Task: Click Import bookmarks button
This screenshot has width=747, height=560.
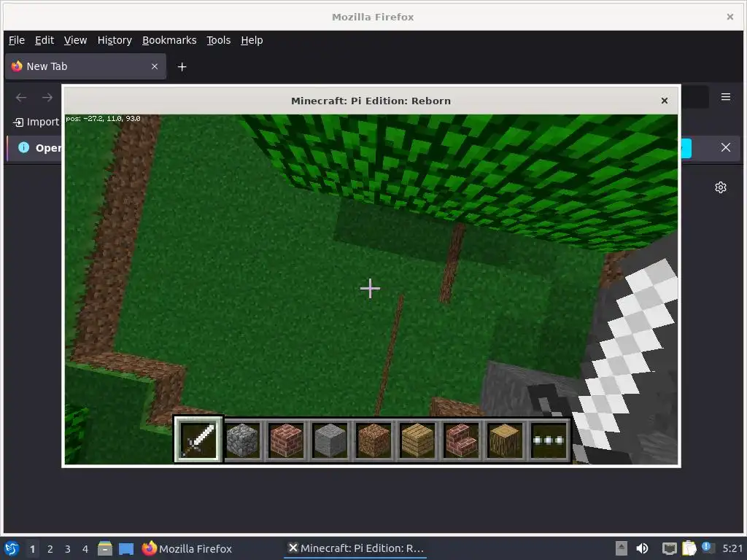Action: click(36, 122)
